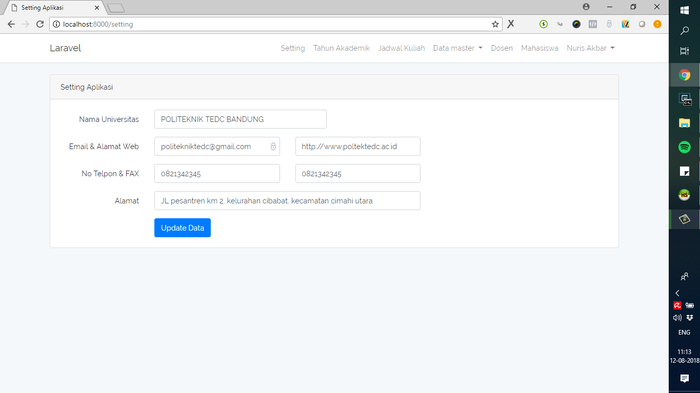
Task: Click the Update Data button
Action: (x=182, y=228)
